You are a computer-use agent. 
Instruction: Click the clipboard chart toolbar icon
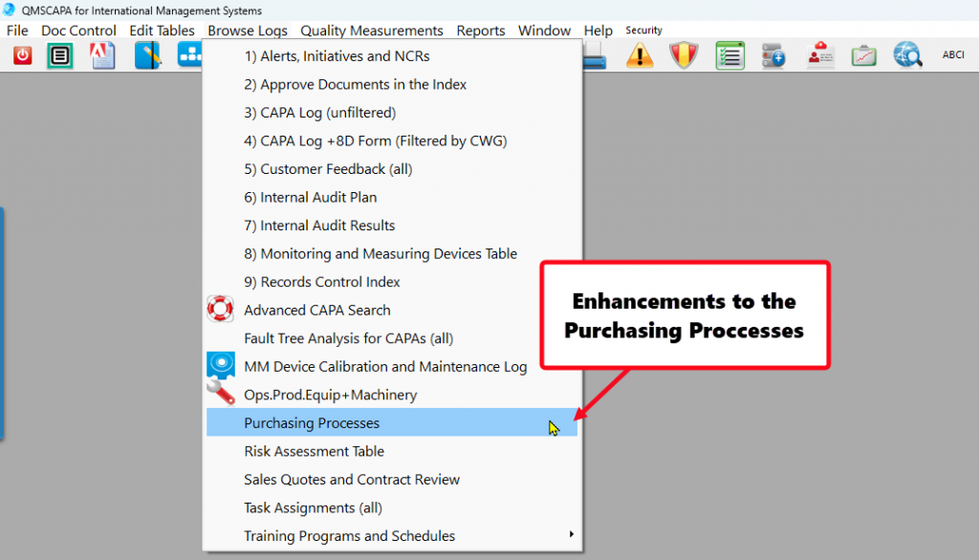864,55
